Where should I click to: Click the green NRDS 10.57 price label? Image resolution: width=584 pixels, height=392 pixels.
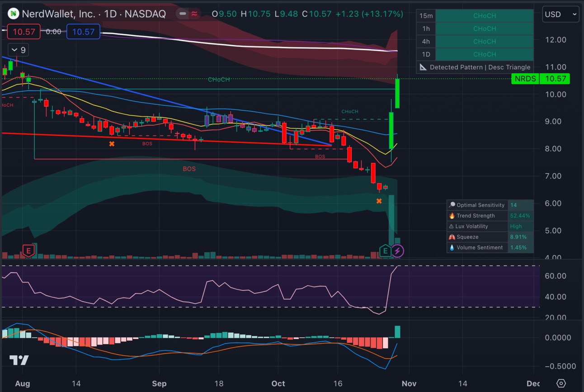click(x=541, y=79)
